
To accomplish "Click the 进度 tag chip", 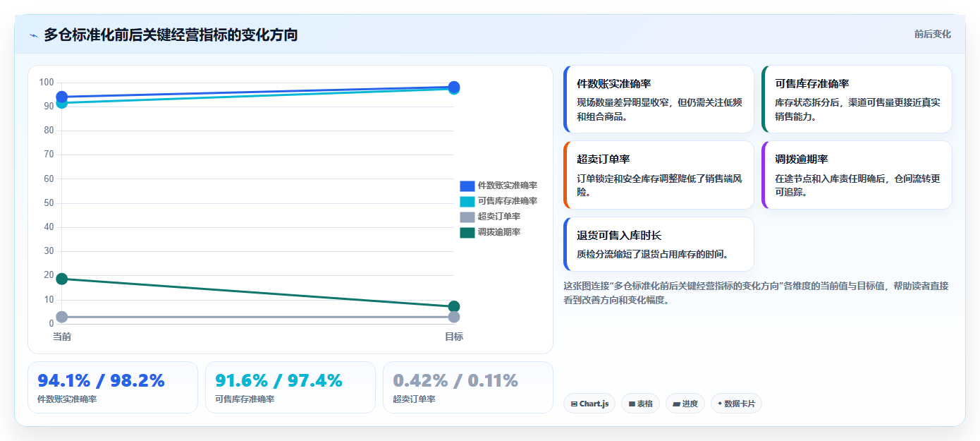I will pyautogui.click(x=685, y=404).
